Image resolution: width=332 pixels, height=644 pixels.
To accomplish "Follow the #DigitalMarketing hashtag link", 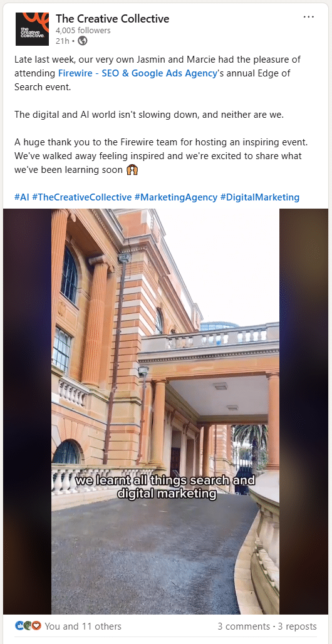I will 260,197.
